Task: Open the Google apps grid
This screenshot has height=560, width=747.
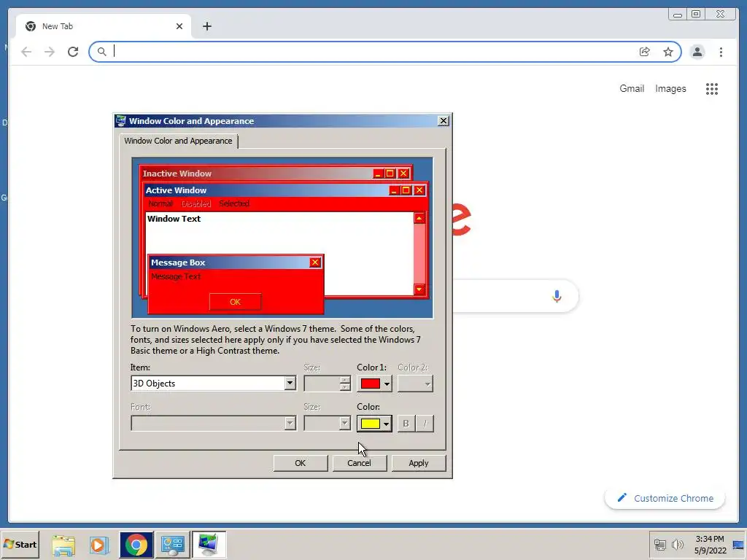Action: pyautogui.click(x=712, y=88)
